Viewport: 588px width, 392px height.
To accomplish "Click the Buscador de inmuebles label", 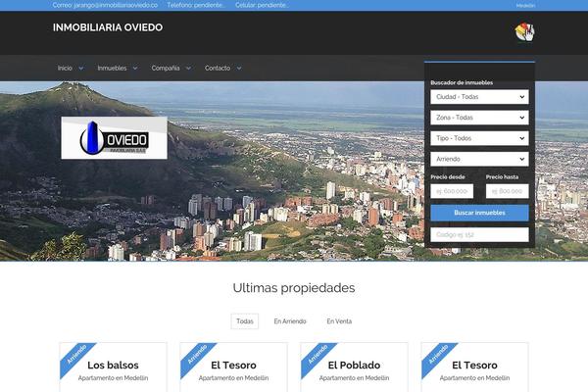I will (462, 83).
